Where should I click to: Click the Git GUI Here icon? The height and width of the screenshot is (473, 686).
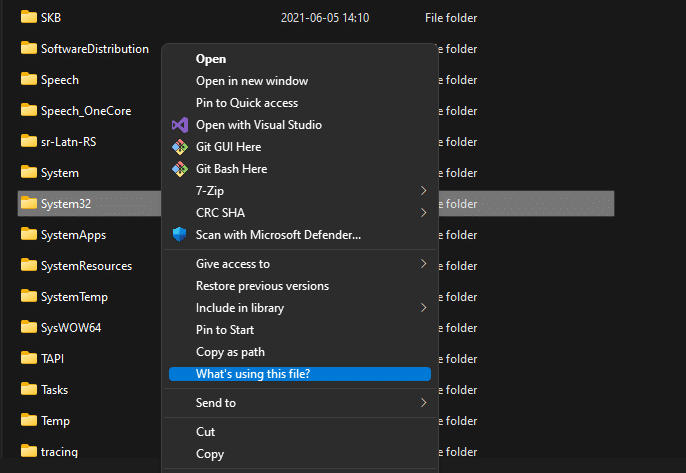(179, 147)
